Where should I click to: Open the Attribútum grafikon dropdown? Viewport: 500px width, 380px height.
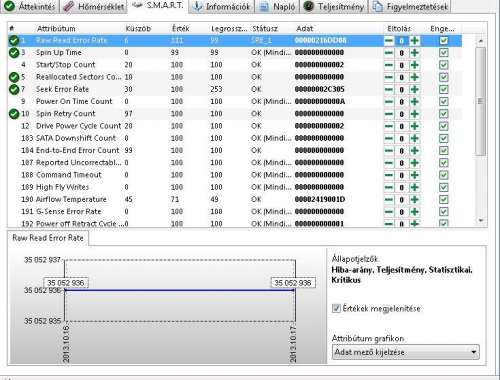(406, 352)
